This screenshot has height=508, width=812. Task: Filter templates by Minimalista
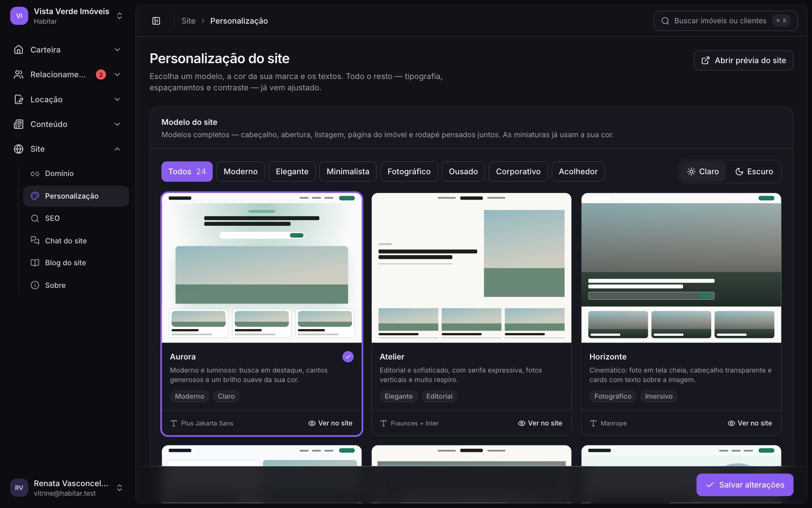[x=348, y=171]
